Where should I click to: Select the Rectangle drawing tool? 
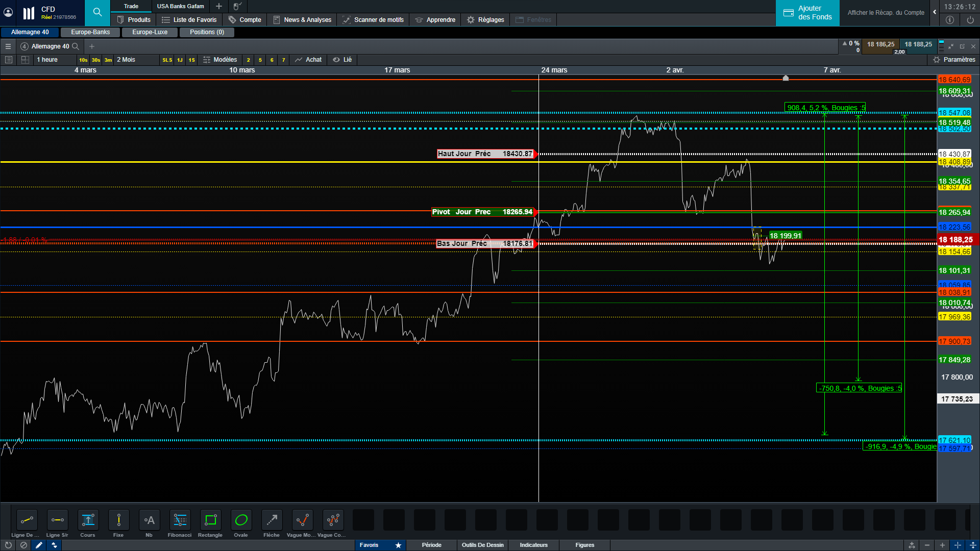click(210, 520)
